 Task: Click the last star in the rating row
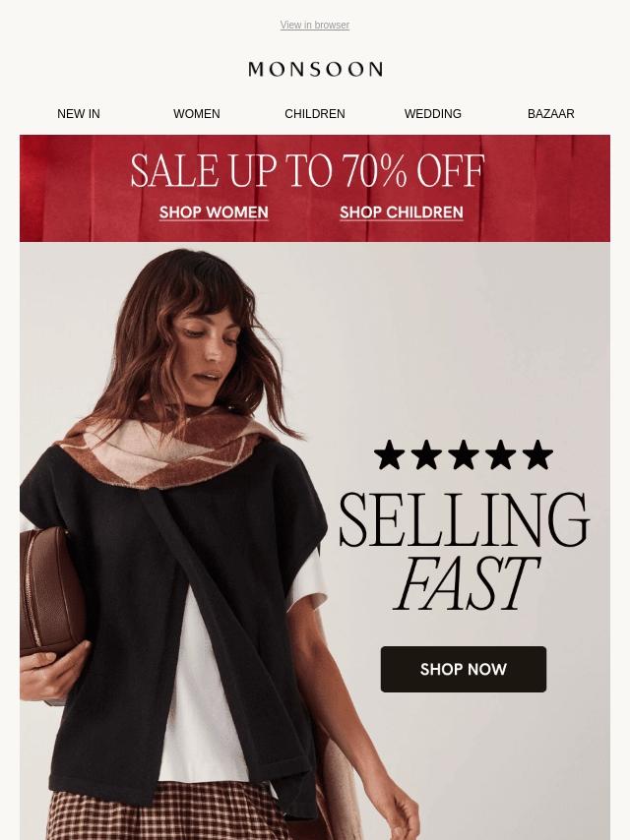tap(537, 454)
